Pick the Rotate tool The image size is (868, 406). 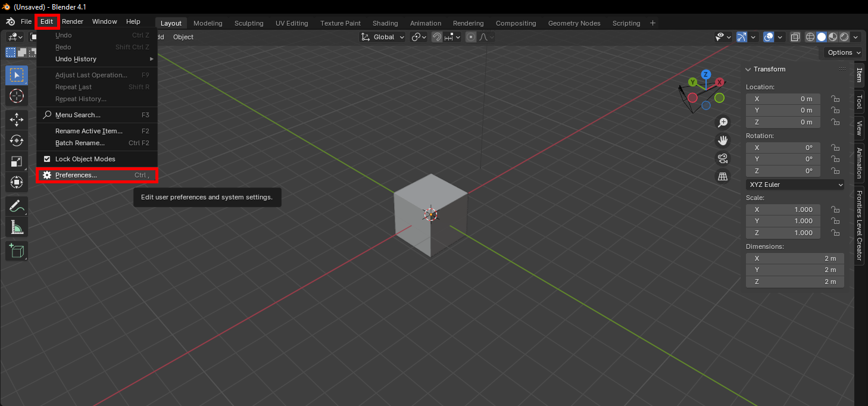[x=17, y=140]
